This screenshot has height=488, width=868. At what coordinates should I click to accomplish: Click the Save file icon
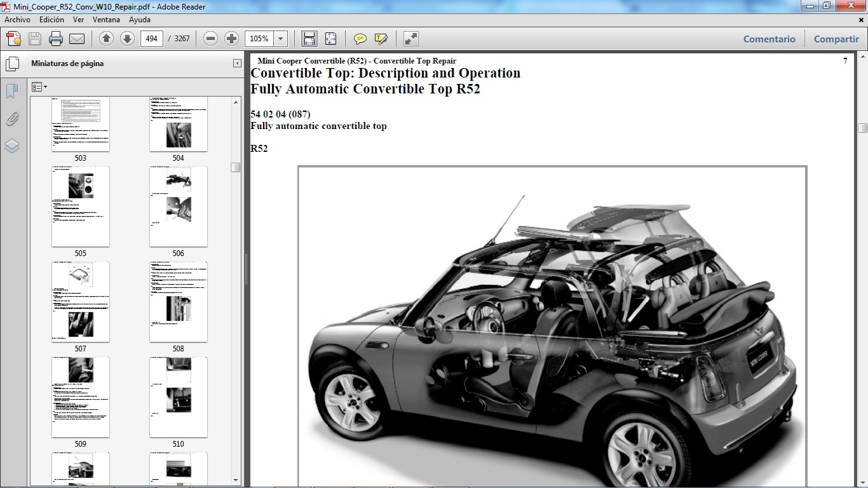click(x=35, y=39)
